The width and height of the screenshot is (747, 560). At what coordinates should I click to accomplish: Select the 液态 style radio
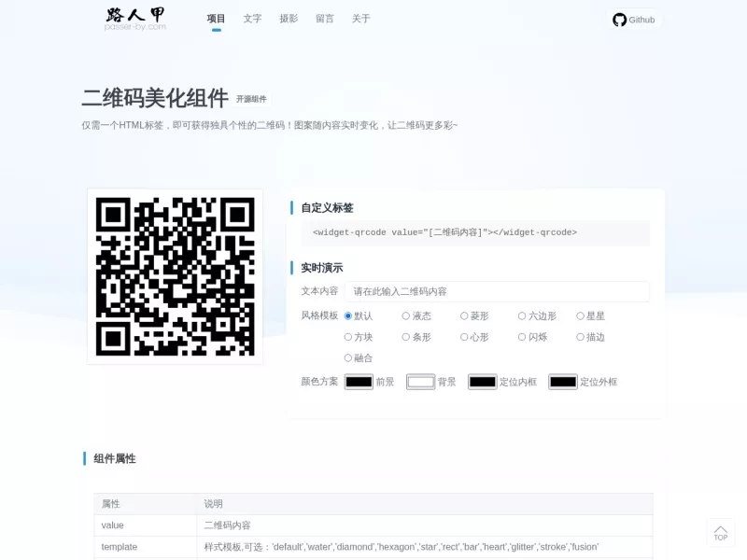click(x=406, y=315)
